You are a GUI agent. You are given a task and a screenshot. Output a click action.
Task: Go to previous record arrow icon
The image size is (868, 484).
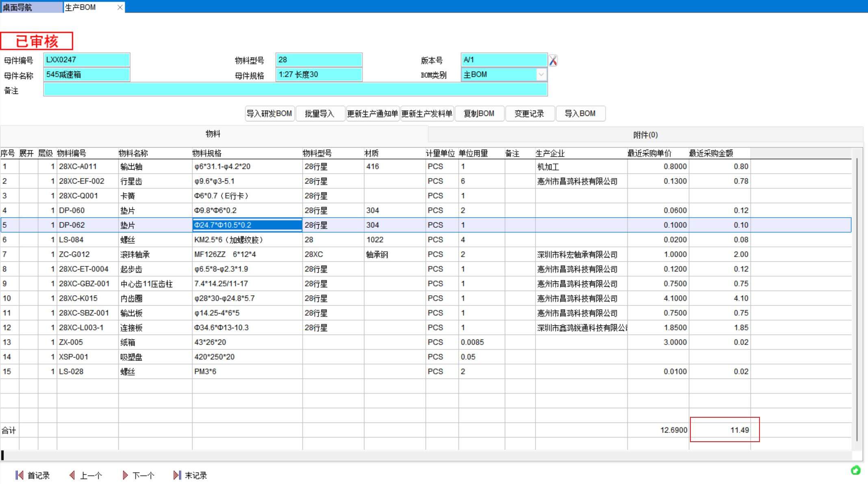coord(72,475)
